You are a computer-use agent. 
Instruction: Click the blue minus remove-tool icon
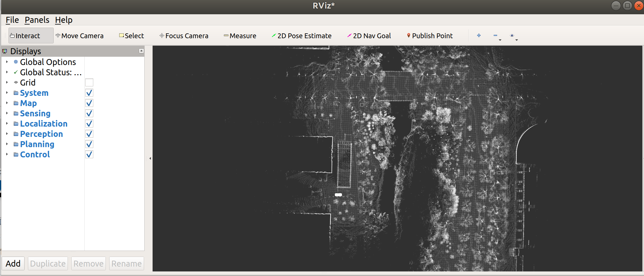495,35
